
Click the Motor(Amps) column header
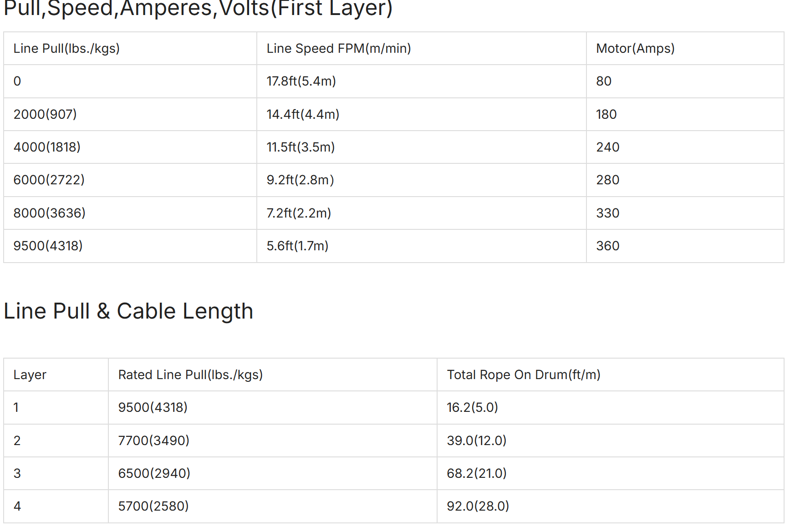pos(685,48)
